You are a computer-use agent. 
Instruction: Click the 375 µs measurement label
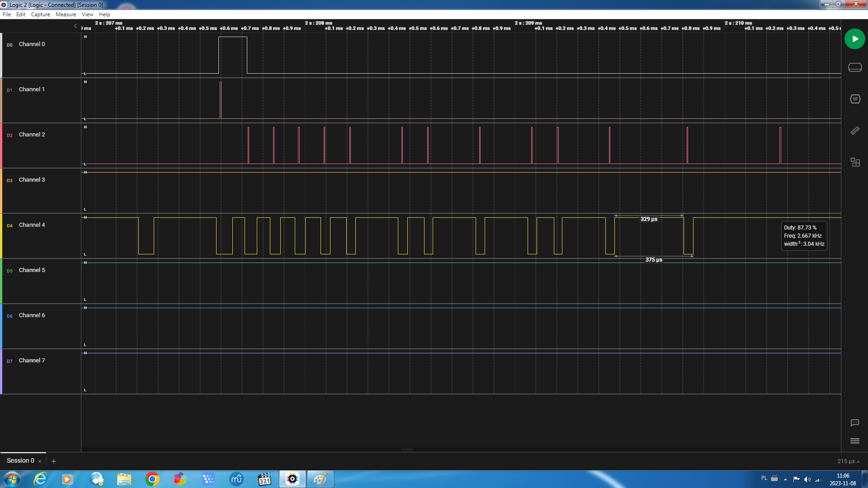pyautogui.click(x=654, y=260)
